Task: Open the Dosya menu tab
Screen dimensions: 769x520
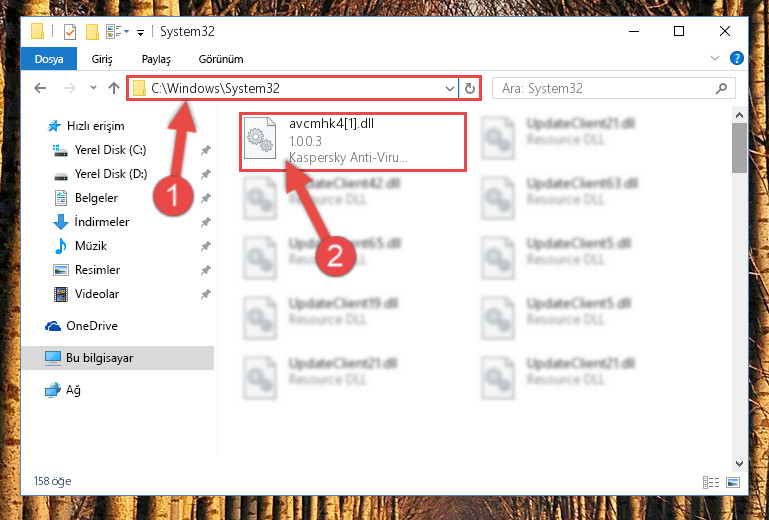Action: coord(49,59)
